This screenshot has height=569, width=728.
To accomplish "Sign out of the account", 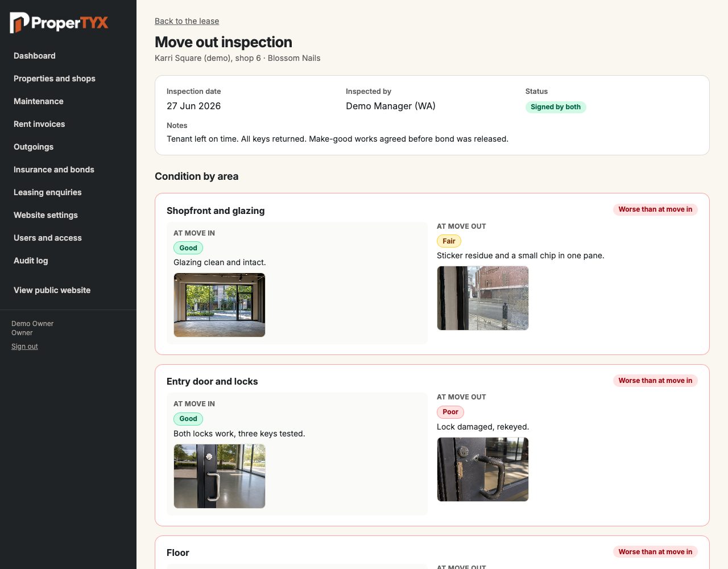I will point(24,347).
